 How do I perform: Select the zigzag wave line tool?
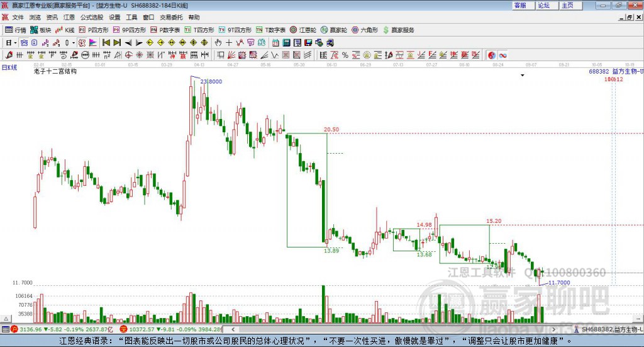275,55
